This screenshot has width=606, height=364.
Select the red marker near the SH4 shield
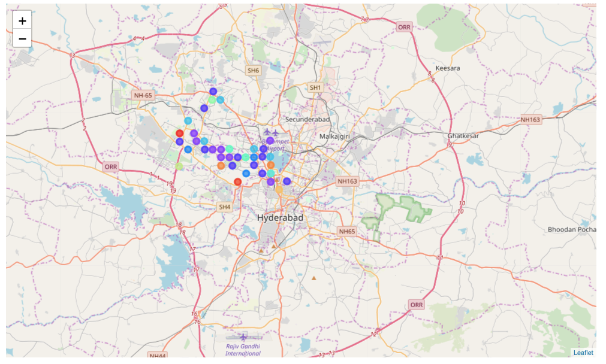[x=237, y=181]
